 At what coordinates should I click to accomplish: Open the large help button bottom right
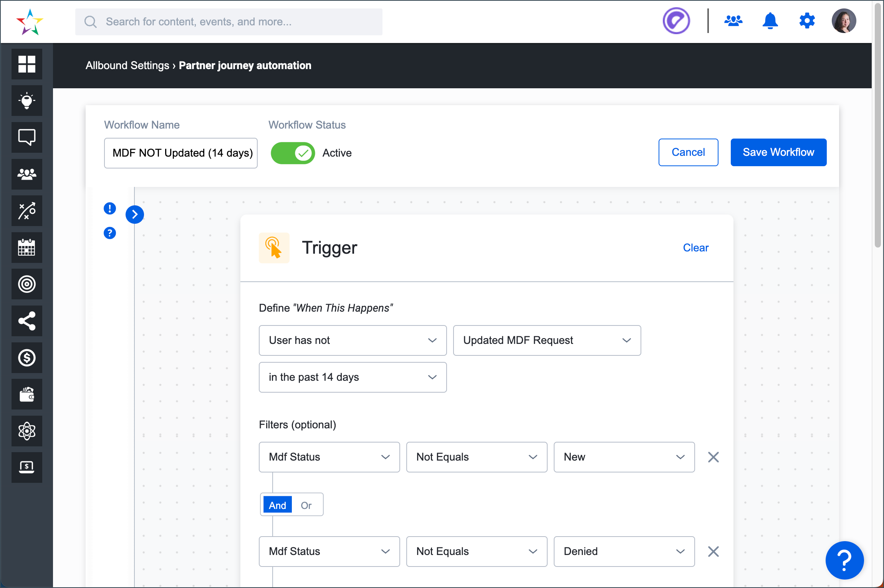844,560
